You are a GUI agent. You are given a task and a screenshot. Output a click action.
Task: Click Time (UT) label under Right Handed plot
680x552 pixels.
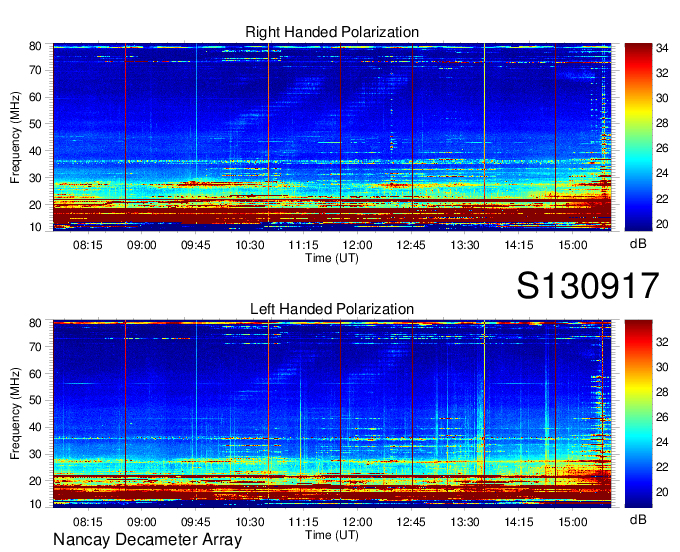[332, 258]
